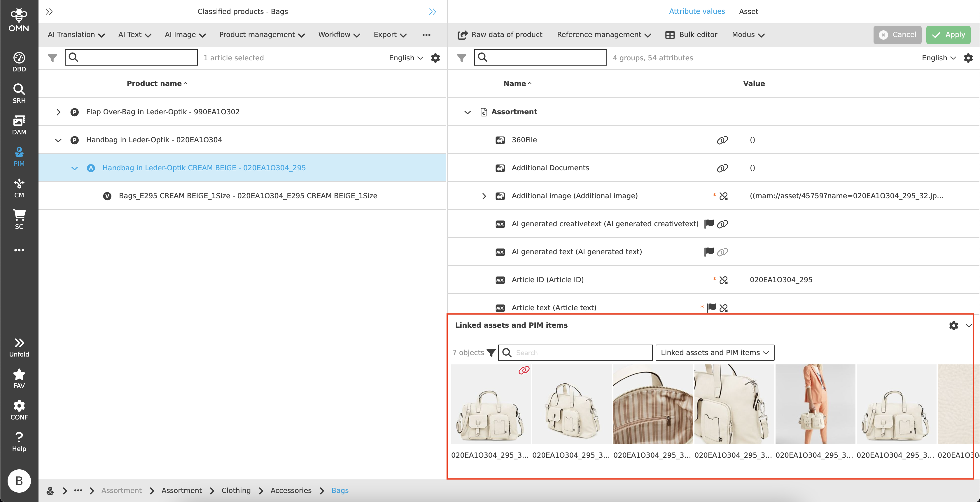Toggle link icon for 360File attribute
This screenshot has height=502, width=980.
(722, 140)
